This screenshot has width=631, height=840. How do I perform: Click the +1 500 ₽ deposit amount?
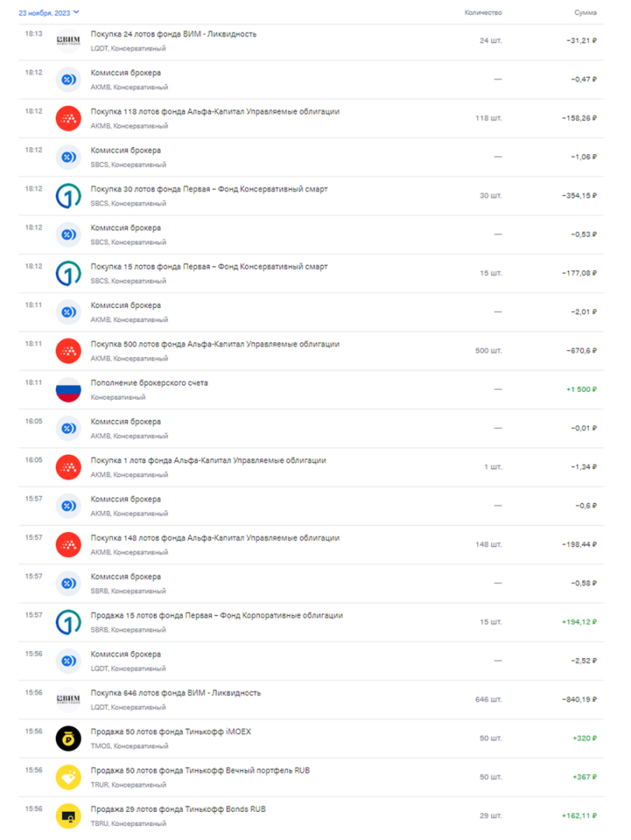pos(580,389)
